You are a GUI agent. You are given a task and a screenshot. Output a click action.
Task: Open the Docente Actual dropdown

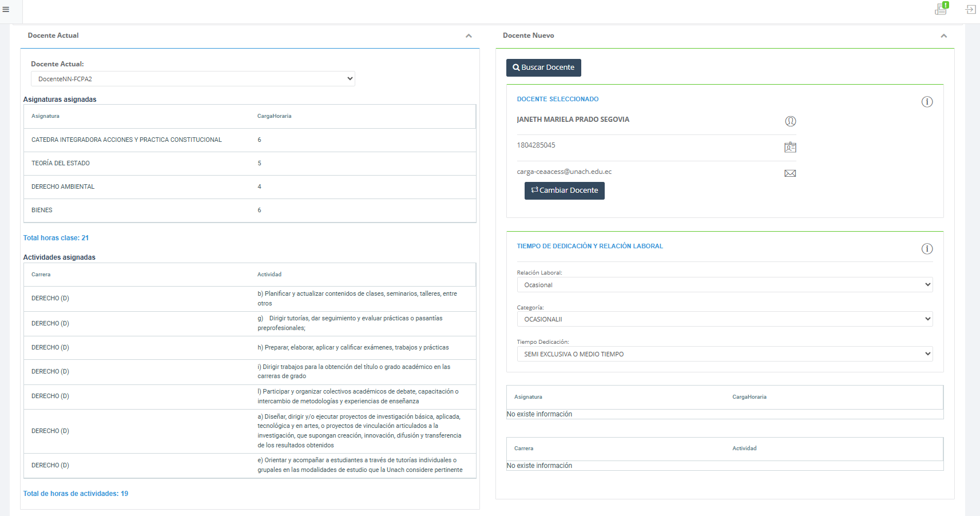coord(193,79)
